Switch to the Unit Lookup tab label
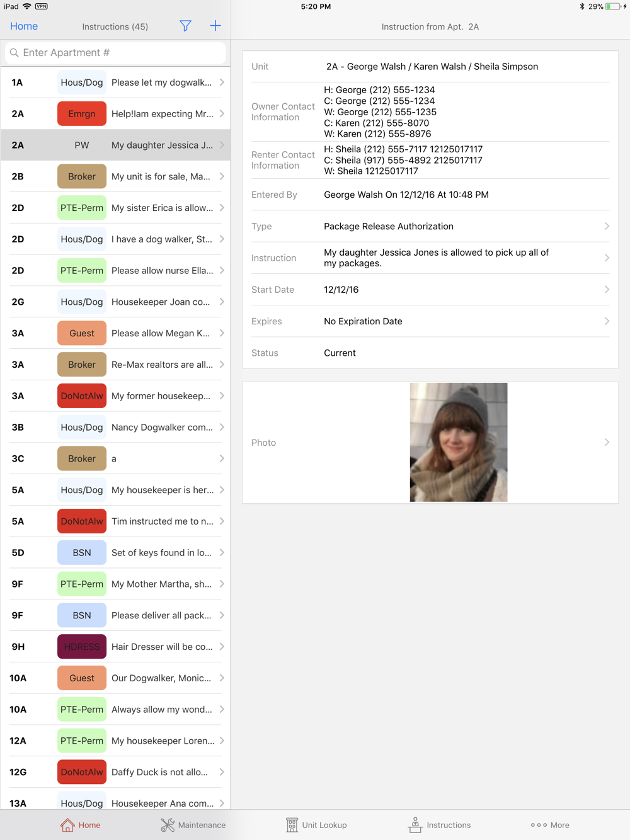The height and width of the screenshot is (840, 630). (x=324, y=825)
